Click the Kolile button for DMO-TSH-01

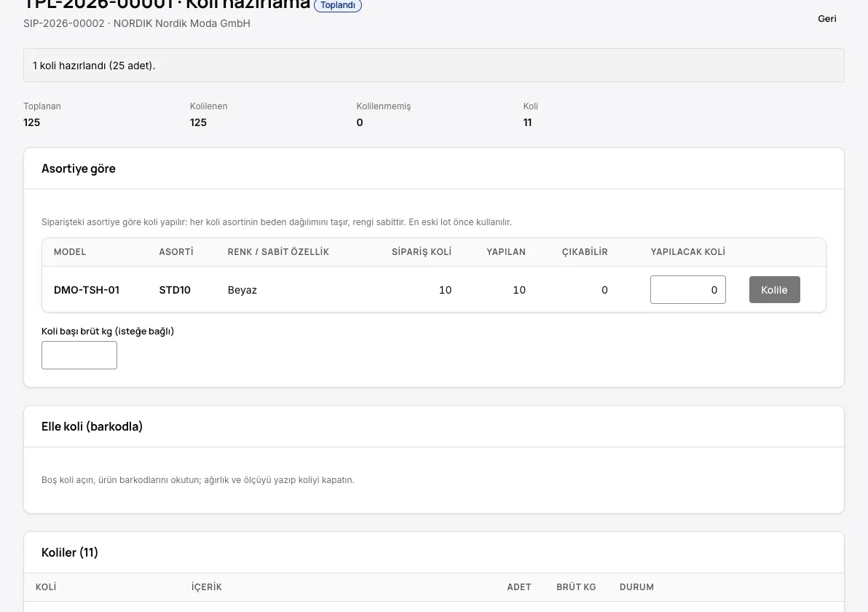pos(775,290)
